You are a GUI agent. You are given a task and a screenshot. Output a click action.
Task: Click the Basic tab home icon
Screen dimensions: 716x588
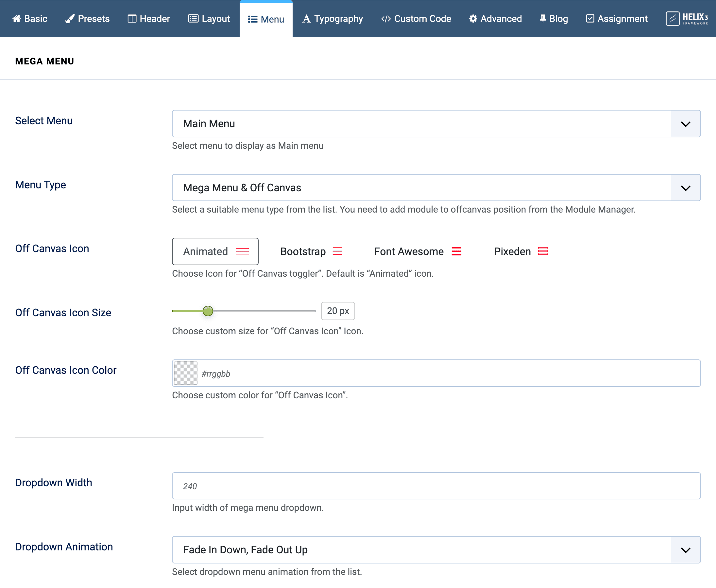point(17,19)
